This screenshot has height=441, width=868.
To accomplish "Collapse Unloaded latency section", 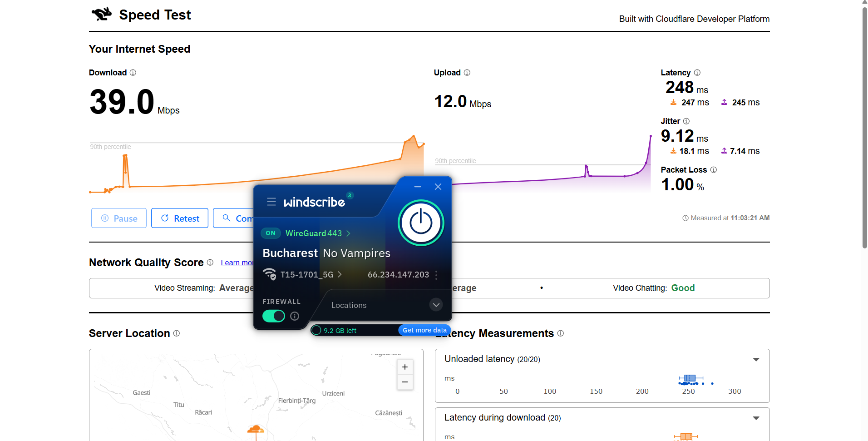I will pos(756,359).
